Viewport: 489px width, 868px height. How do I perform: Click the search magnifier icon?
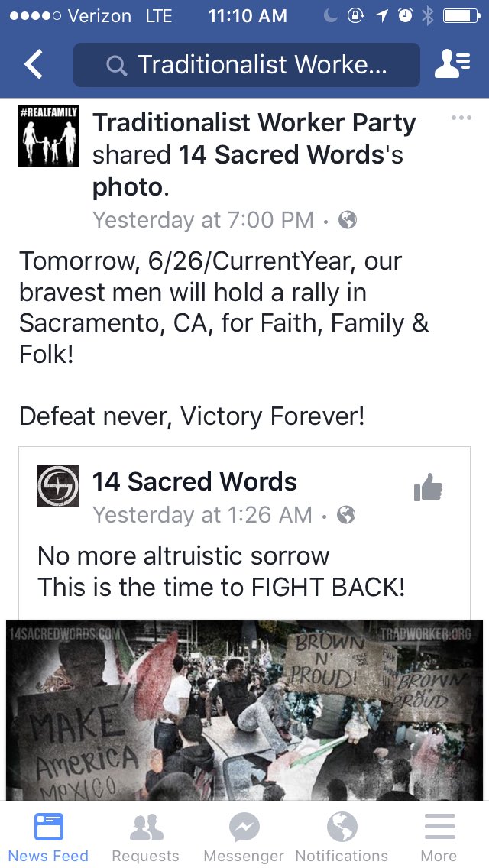(116, 65)
